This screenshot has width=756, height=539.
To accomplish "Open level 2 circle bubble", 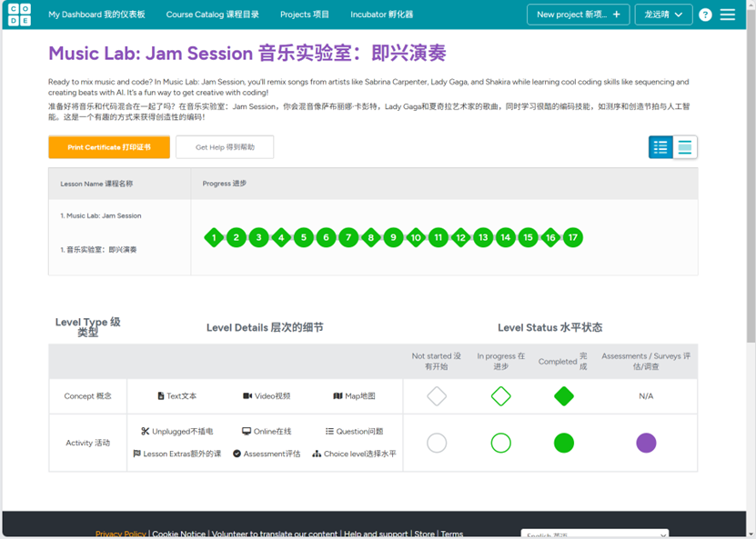I will (x=237, y=237).
